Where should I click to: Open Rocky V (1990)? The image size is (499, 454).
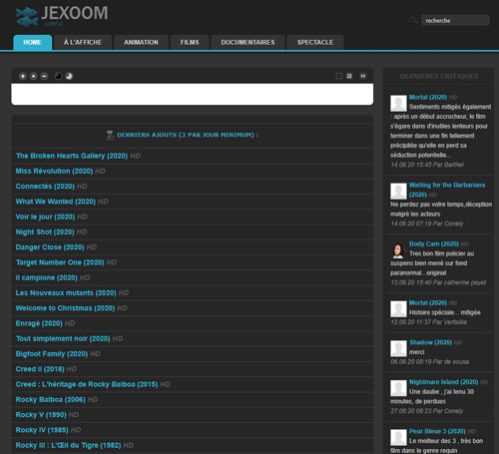(x=41, y=415)
